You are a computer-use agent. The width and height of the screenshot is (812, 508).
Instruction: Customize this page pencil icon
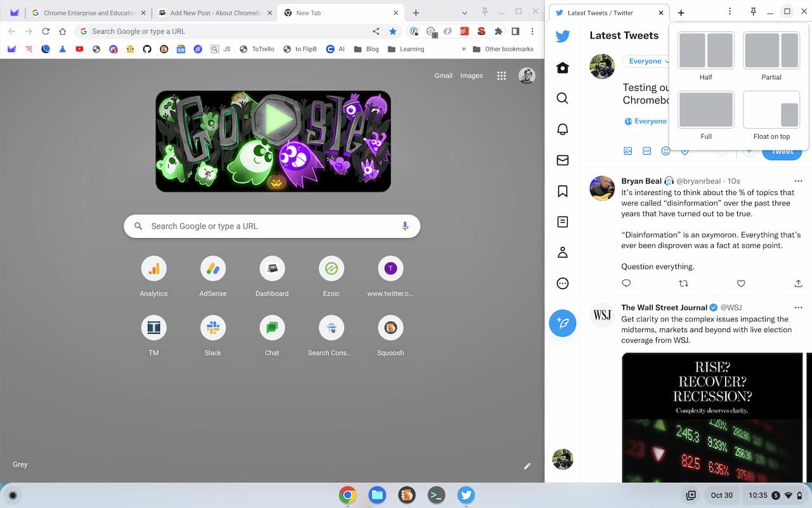coord(527,466)
